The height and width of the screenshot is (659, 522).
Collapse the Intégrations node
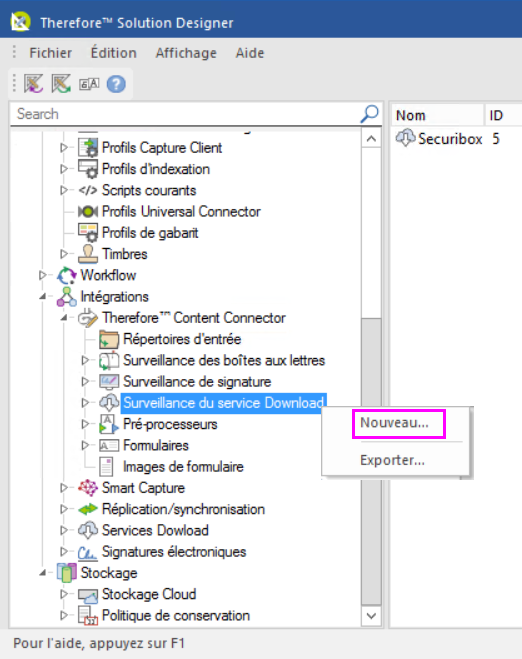43,297
